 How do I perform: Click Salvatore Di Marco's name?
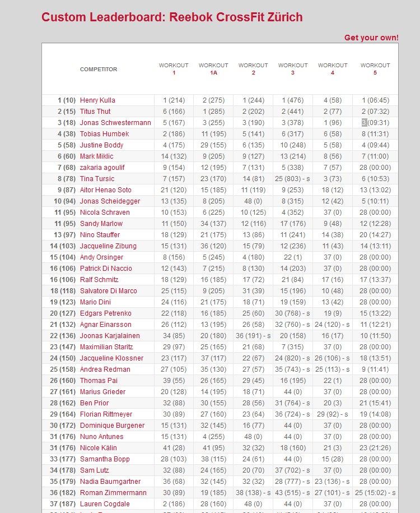(x=108, y=291)
